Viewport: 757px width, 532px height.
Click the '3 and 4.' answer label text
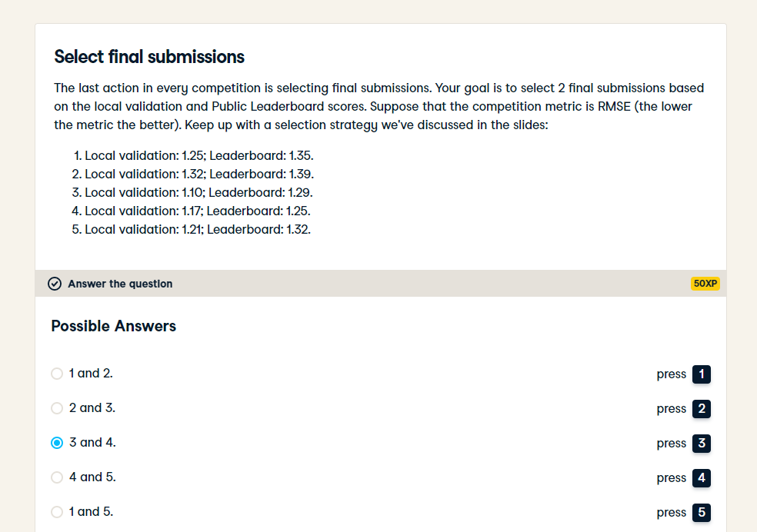coord(92,442)
